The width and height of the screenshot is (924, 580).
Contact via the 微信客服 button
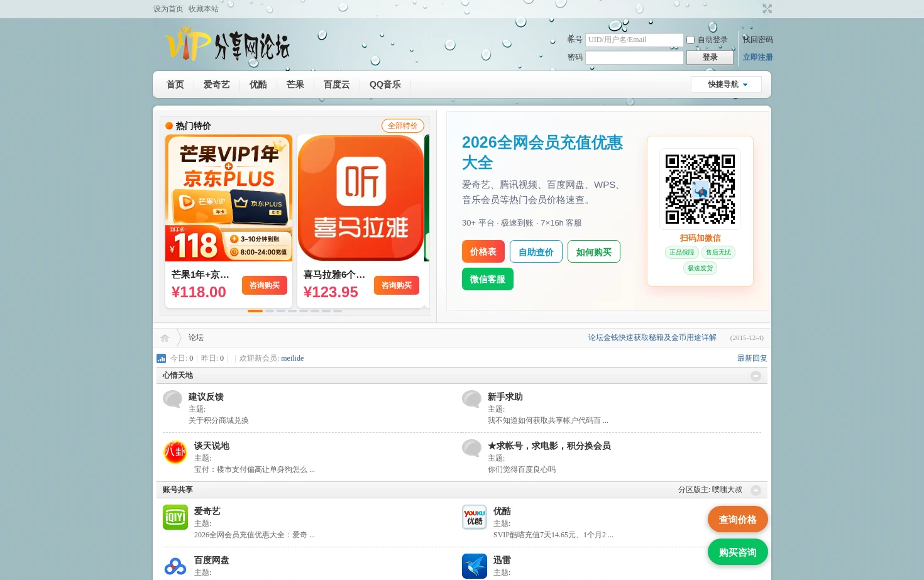coord(487,279)
